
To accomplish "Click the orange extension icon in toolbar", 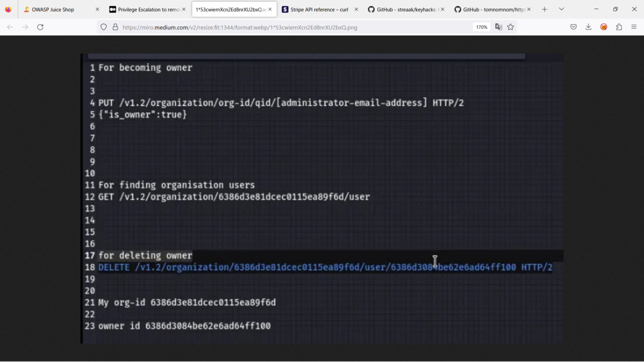I will 604,27.
